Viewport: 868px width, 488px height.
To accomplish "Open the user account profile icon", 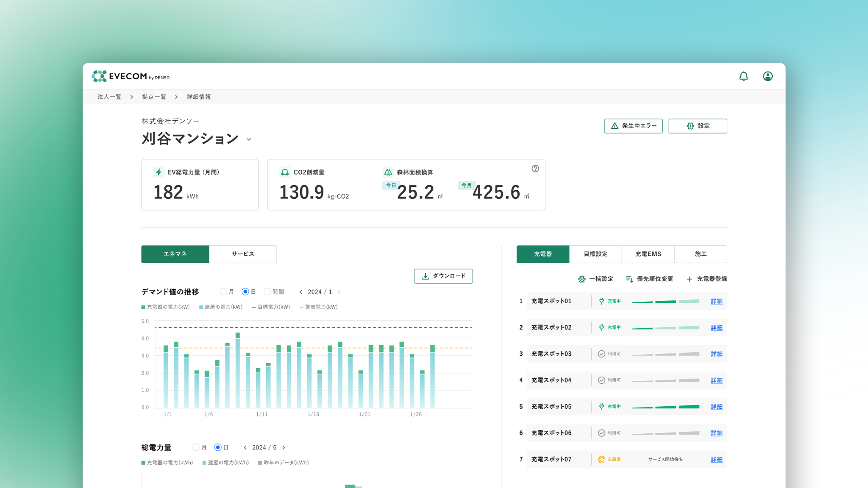I will click(x=768, y=76).
